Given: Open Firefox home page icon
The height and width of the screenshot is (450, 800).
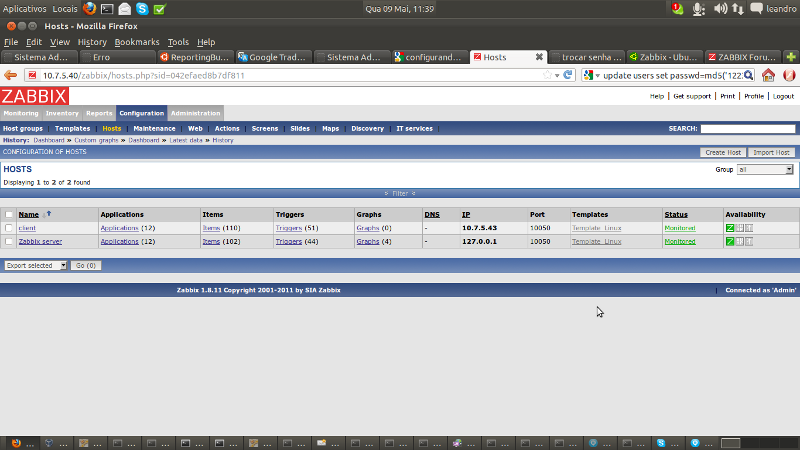Looking at the screenshot, I should [x=768, y=75].
